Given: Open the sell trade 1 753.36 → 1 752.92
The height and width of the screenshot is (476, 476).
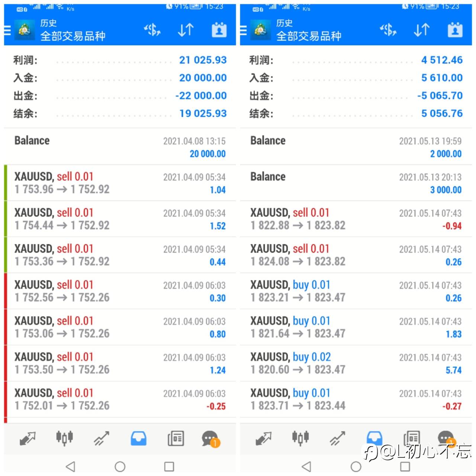Looking at the screenshot, I should tap(120, 255).
